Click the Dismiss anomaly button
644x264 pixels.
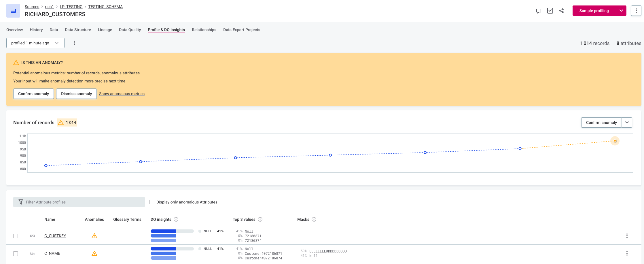pyautogui.click(x=76, y=94)
